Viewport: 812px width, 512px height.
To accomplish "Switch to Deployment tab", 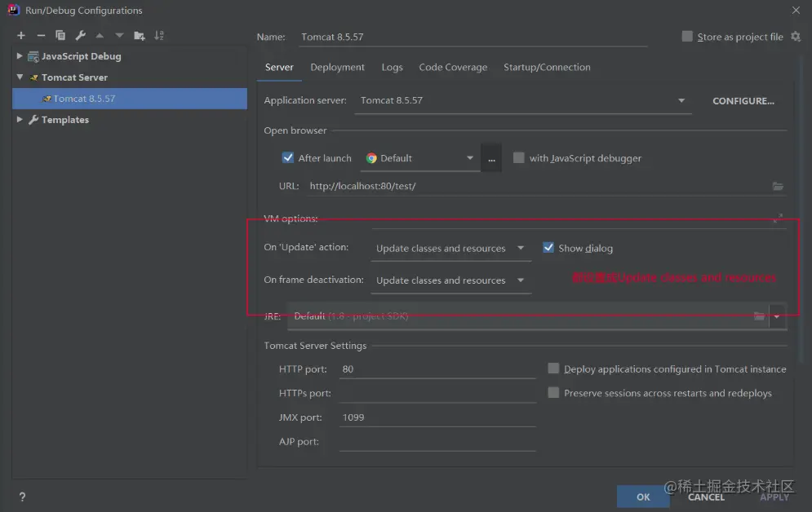I will point(337,67).
